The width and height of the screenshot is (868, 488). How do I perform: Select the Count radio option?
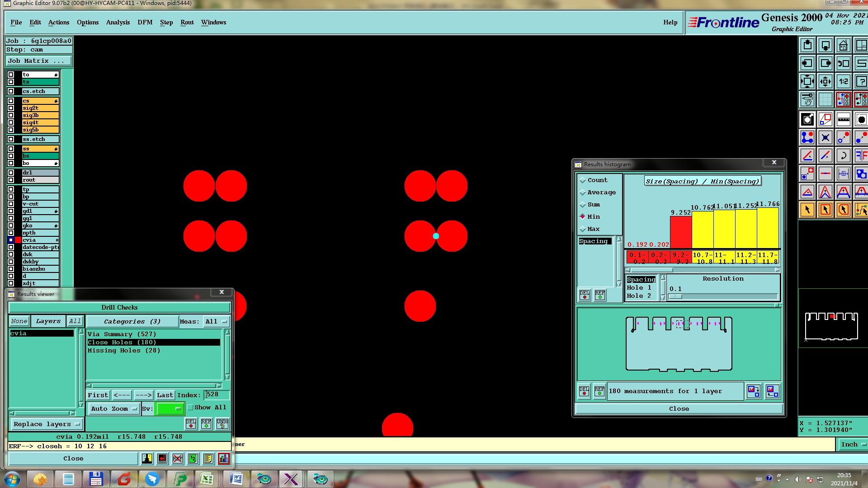[583, 180]
